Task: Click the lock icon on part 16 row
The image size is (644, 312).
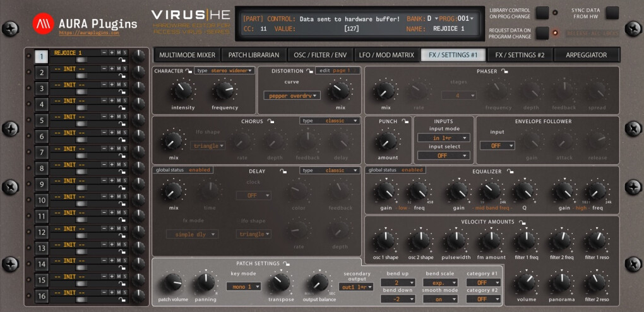Action: click(x=122, y=299)
